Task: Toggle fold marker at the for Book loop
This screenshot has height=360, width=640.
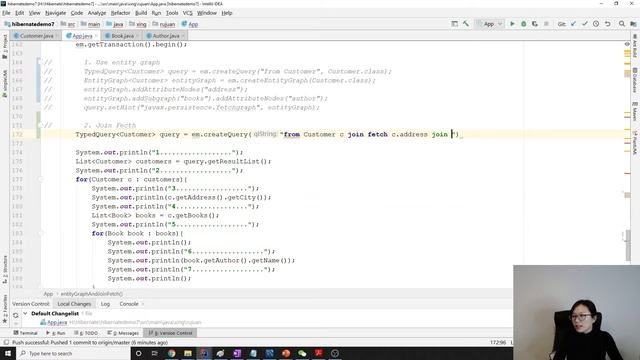Action: pyautogui.click(x=40, y=233)
